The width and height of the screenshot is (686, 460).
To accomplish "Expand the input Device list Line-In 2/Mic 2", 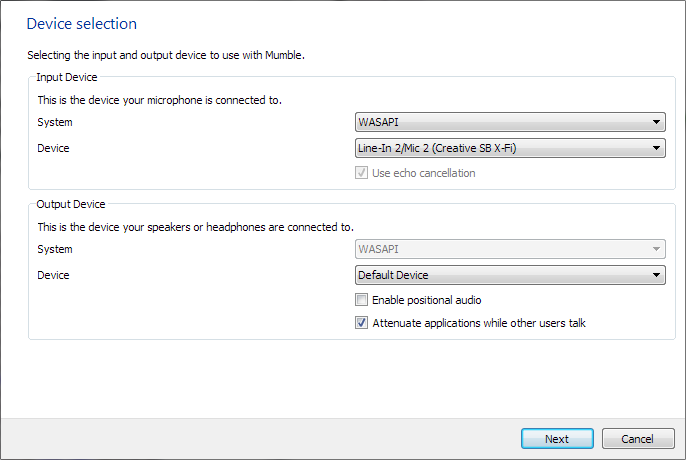I will point(510,148).
